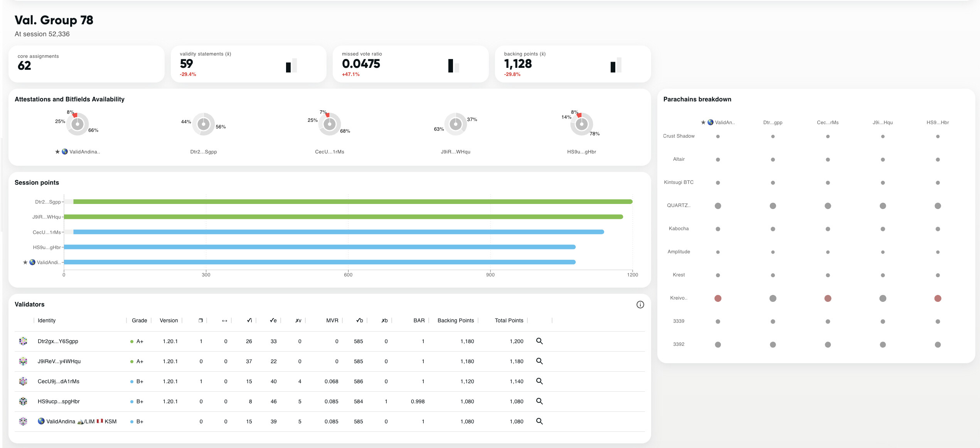The height and width of the screenshot is (448, 980).
Task: Click red Kreivo dot under ValidAn column
Action: [717, 298]
